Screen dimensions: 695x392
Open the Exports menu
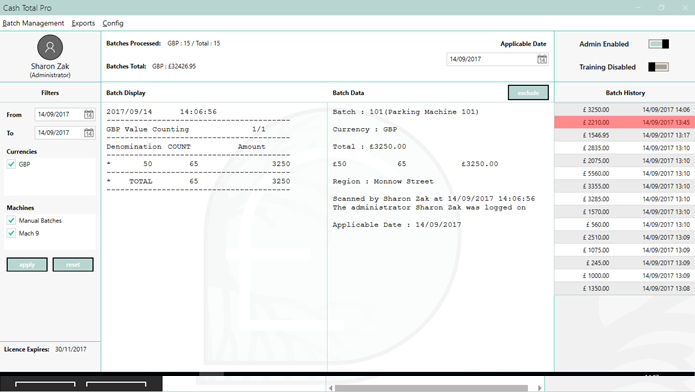(83, 23)
